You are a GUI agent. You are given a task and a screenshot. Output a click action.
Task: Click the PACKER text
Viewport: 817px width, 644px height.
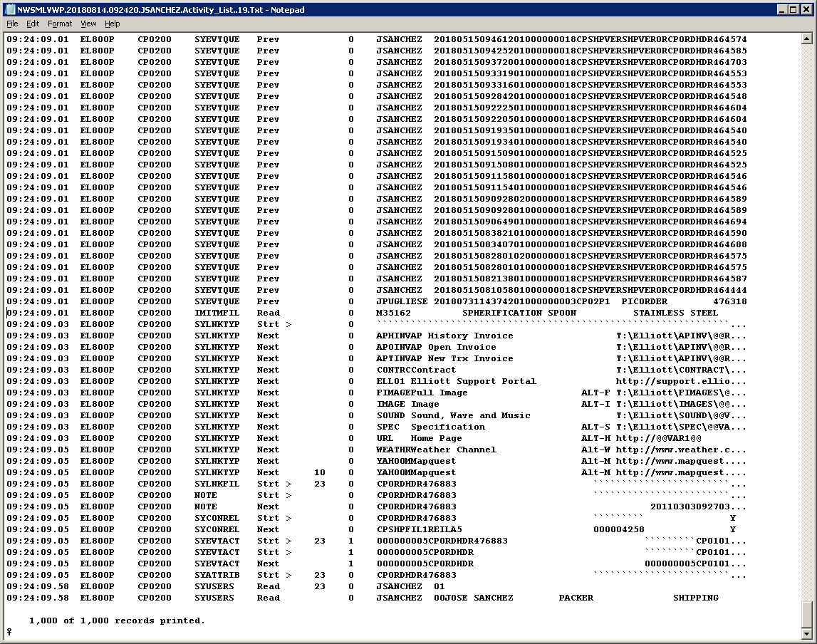576,598
